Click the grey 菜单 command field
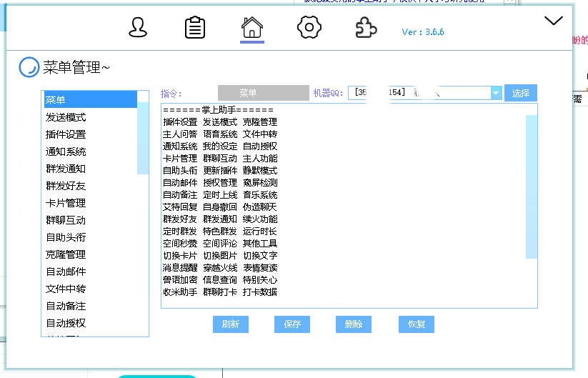Screen dimensions: 588x378 (x=263, y=93)
